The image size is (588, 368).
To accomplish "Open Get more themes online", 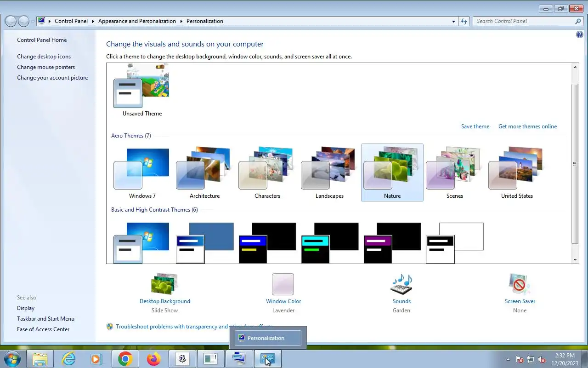I will click(x=527, y=126).
